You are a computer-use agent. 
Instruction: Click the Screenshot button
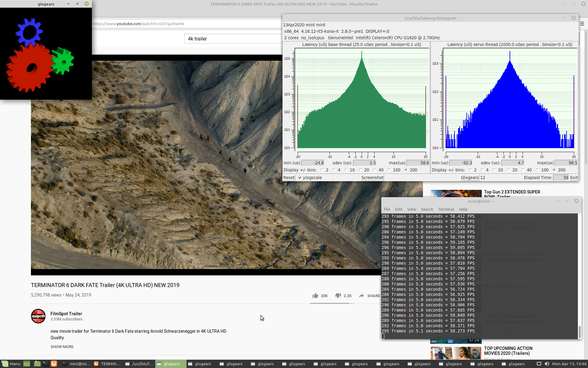(372, 178)
